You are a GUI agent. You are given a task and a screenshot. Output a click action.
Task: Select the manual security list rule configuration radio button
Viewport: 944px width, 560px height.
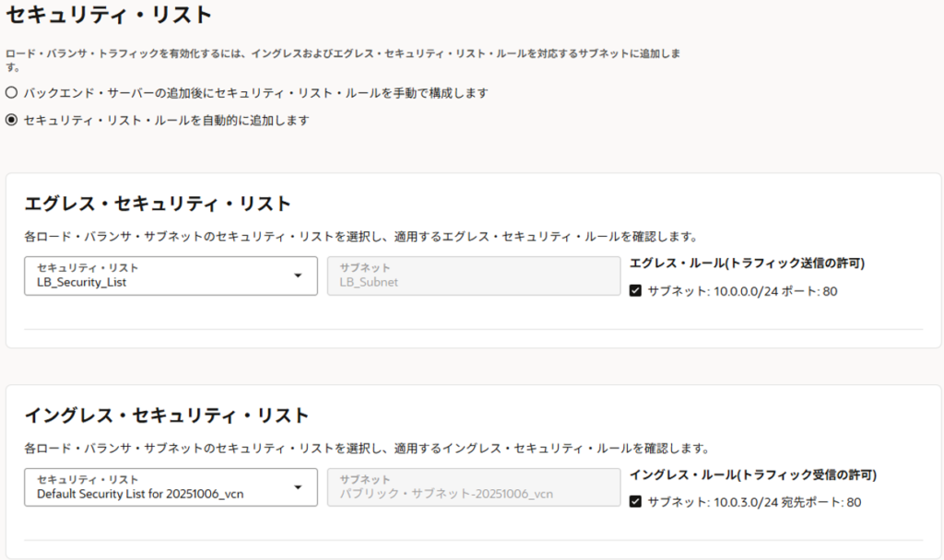pos(11,93)
